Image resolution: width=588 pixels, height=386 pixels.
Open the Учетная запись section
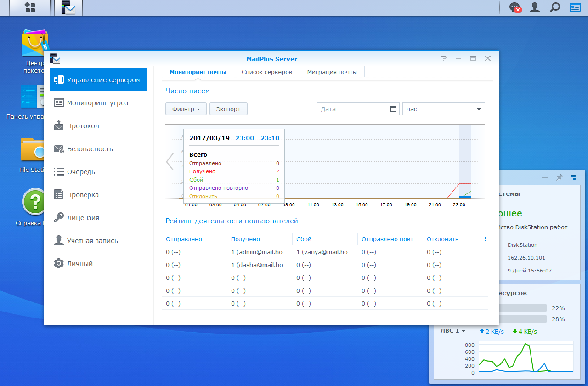click(x=98, y=241)
